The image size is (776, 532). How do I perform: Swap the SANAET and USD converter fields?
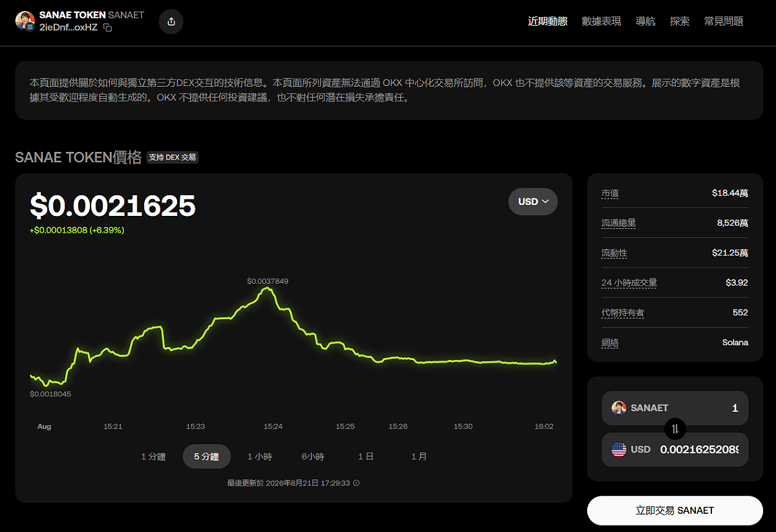tap(675, 429)
